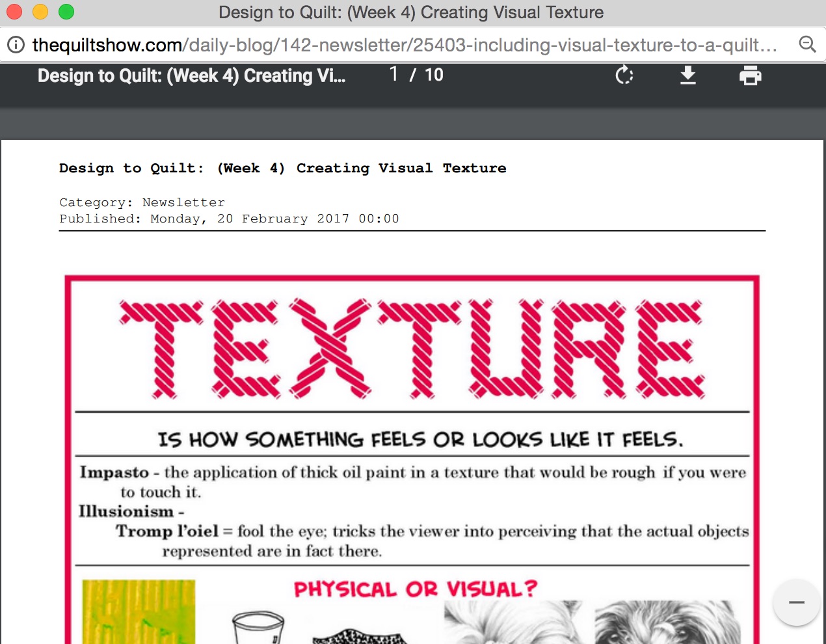Click the yellow-green texture image
This screenshot has width=826, height=644.
click(x=139, y=611)
